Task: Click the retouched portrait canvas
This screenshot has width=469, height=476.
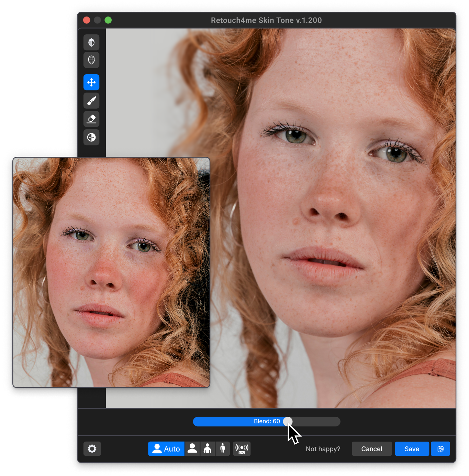Action: coord(326,206)
